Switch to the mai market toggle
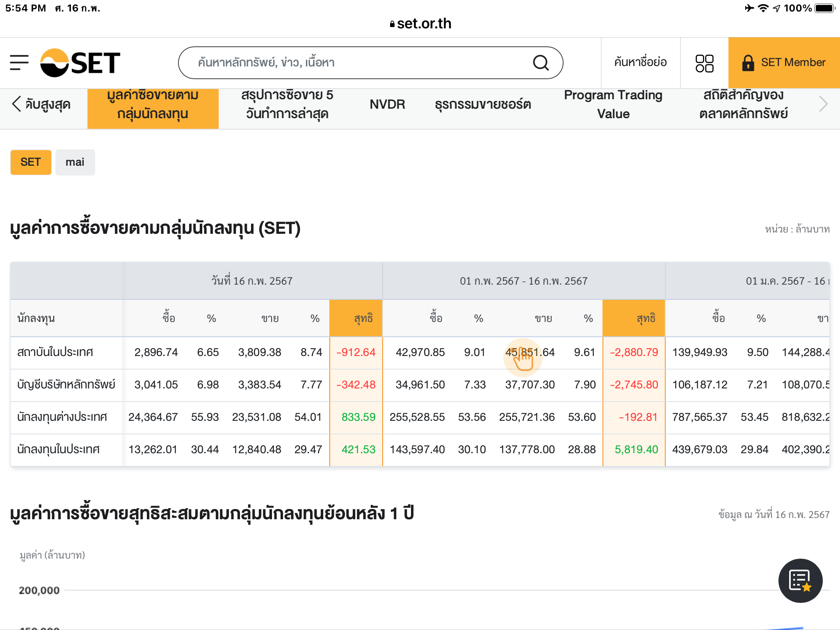 (75, 162)
